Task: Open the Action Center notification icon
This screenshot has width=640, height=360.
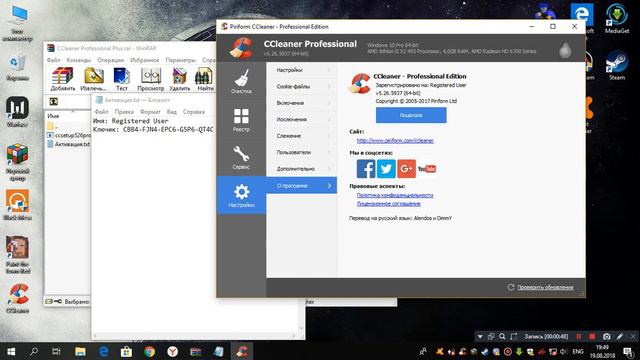Action: [629, 351]
